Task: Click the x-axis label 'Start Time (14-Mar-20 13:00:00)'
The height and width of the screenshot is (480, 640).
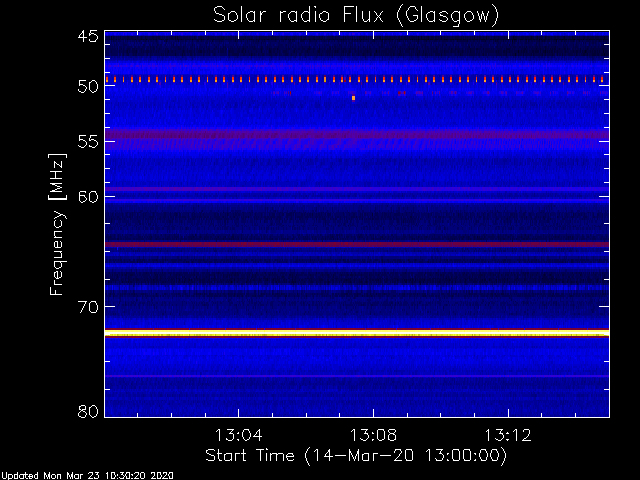Action: coord(356,456)
